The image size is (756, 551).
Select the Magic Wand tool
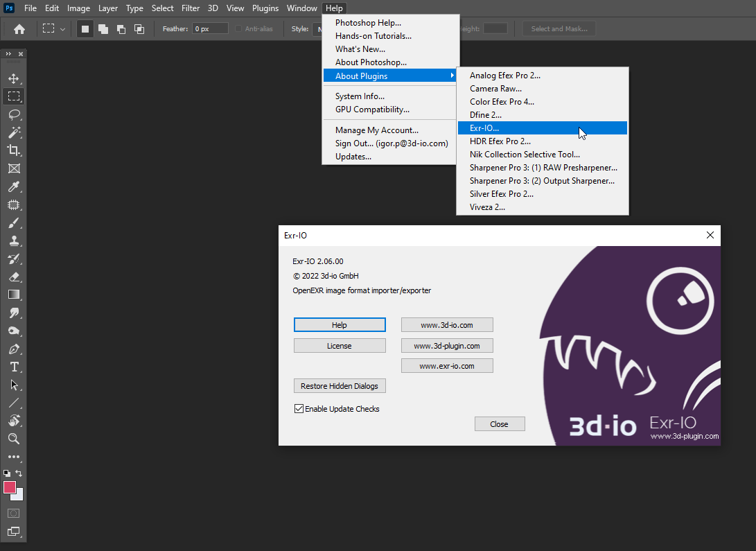pos(13,132)
